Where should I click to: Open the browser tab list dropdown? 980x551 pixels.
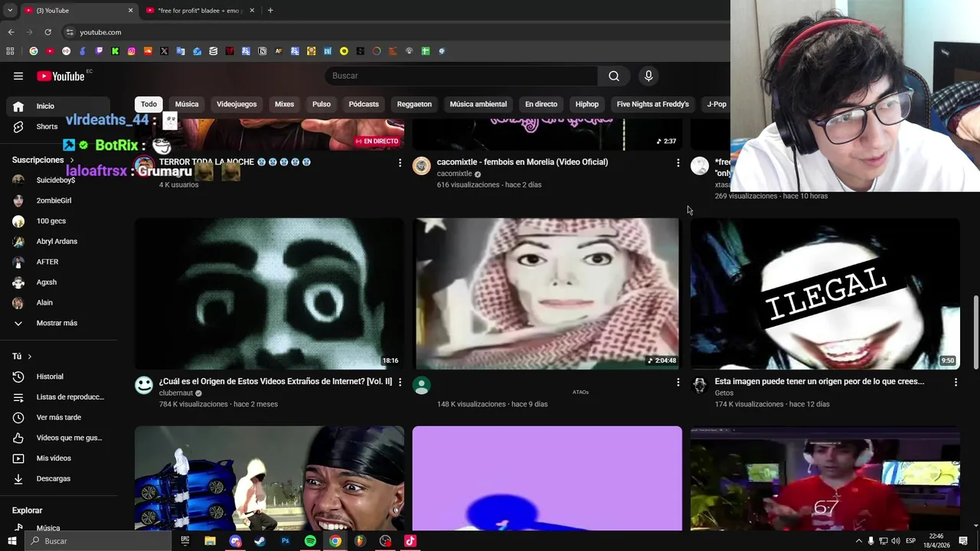pyautogui.click(x=10, y=11)
